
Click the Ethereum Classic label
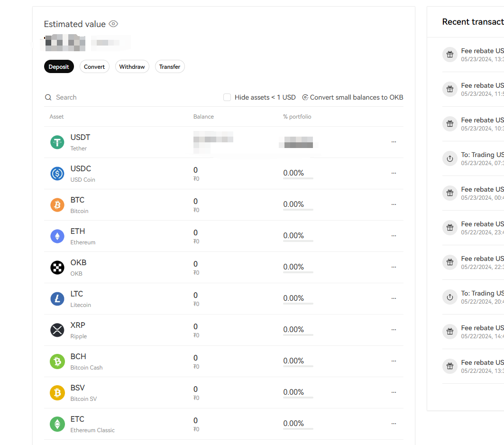point(92,430)
